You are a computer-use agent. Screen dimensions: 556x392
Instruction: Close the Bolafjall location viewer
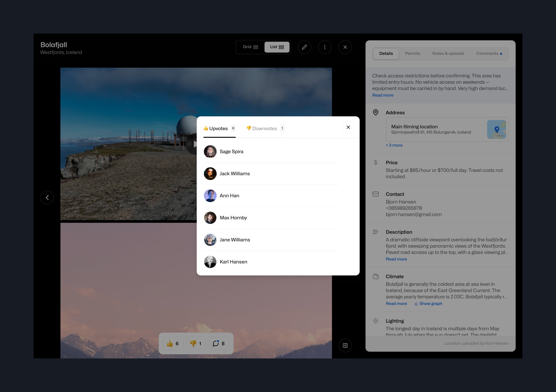(x=345, y=47)
